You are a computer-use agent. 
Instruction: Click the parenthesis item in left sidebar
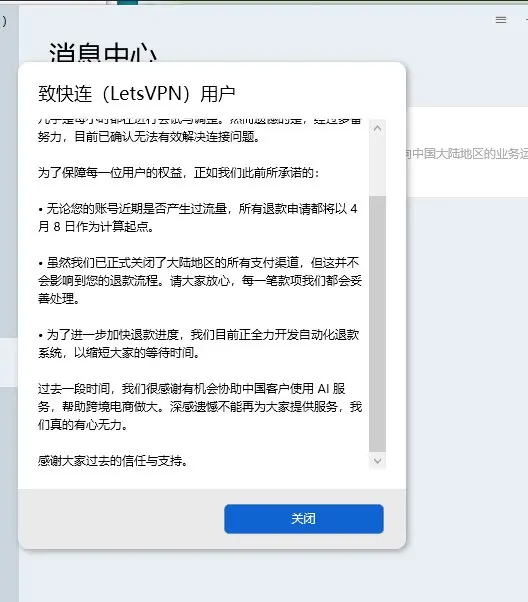click(x=4, y=21)
